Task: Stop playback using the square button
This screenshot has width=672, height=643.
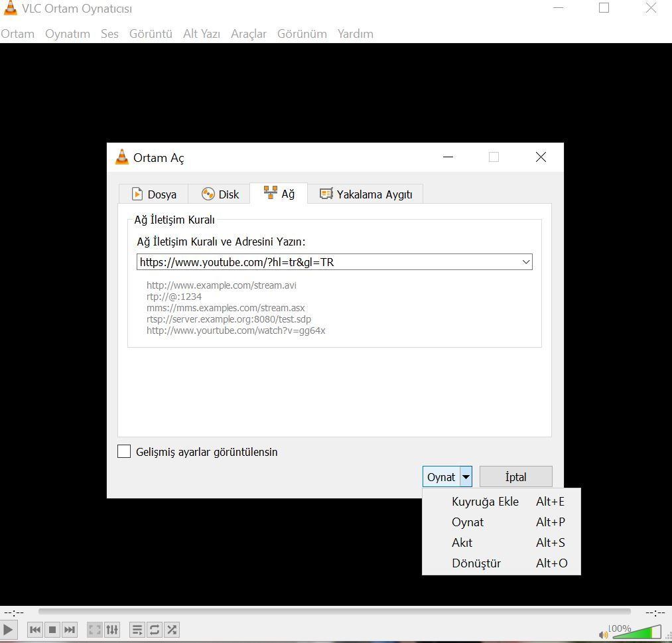Action: [x=52, y=630]
